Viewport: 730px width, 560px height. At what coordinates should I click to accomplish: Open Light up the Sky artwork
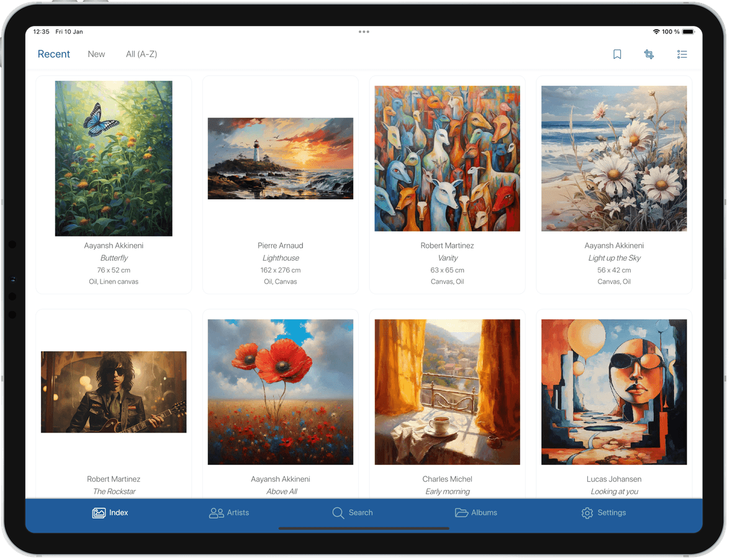(614, 158)
